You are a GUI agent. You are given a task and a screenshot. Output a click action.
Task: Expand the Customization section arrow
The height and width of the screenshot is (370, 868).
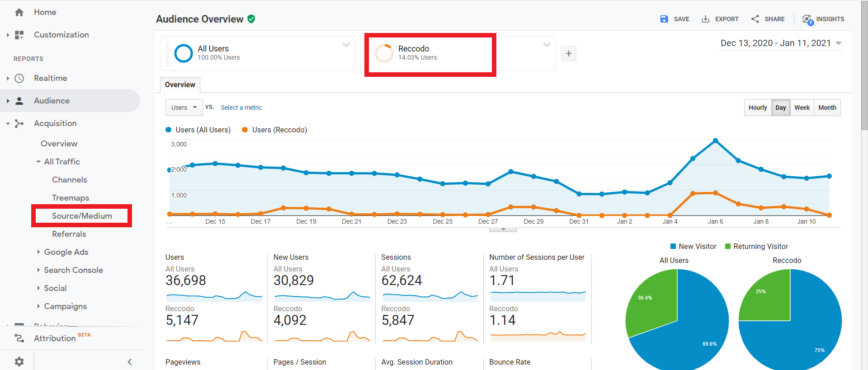pos(8,35)
